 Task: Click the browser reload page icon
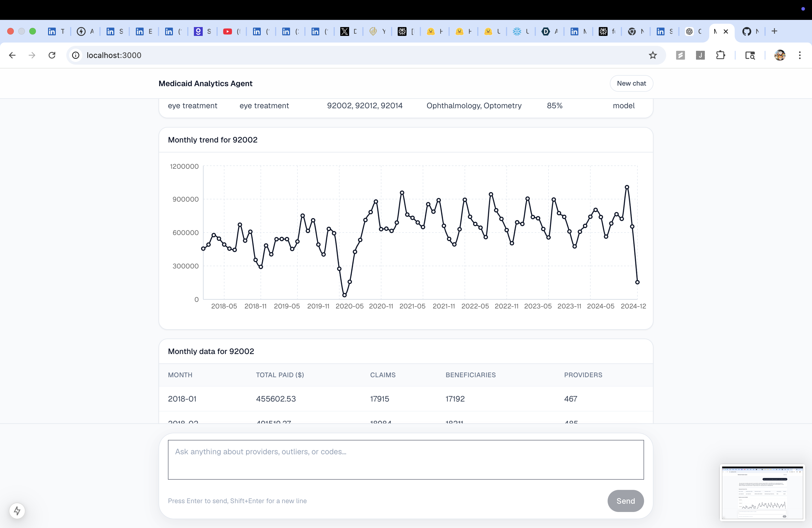tap(52, 55)
